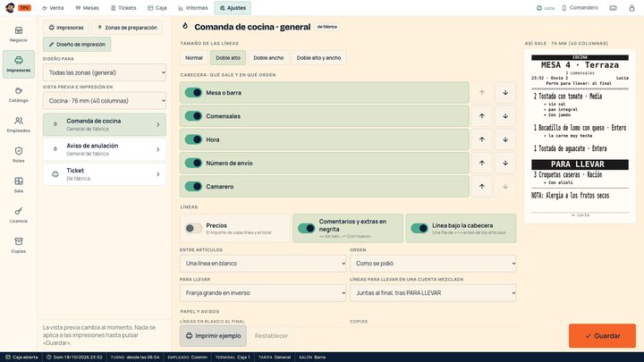Click the Caja abierta status icon
Viewport: 644px width, 362px height.
8,357
